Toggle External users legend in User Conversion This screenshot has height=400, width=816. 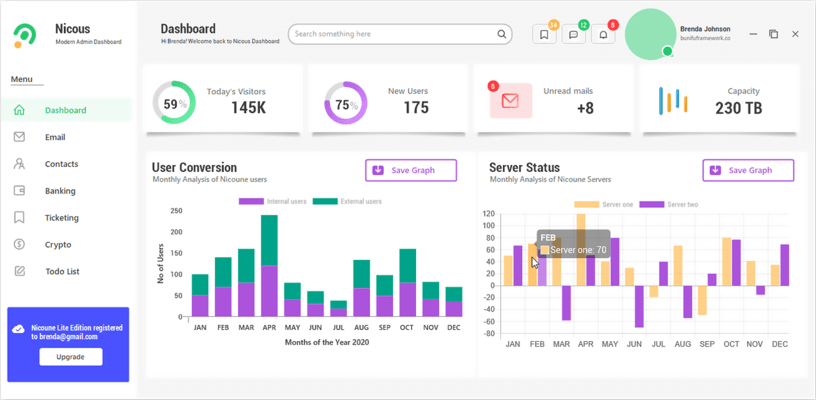pyautogui.click(x=347, y=202)
